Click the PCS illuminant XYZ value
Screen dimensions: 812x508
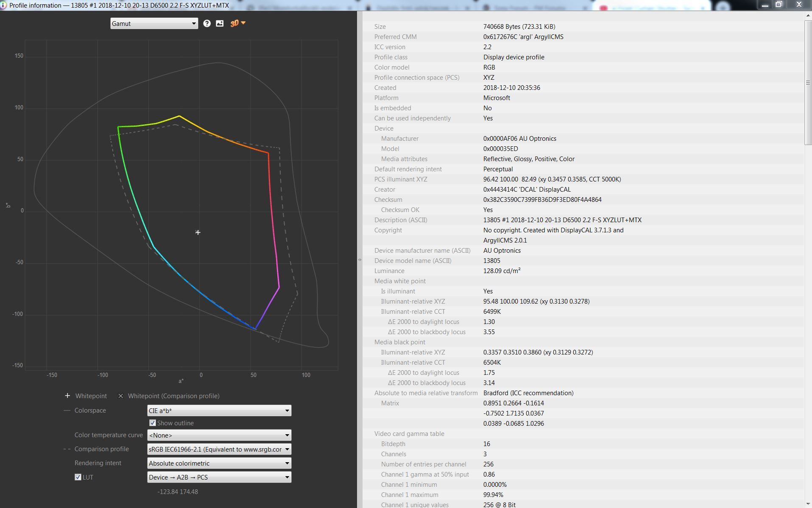[552, 179]
